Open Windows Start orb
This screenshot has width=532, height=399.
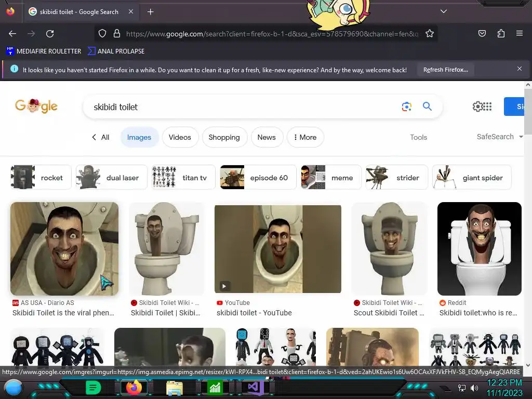[x=14, y=388]
